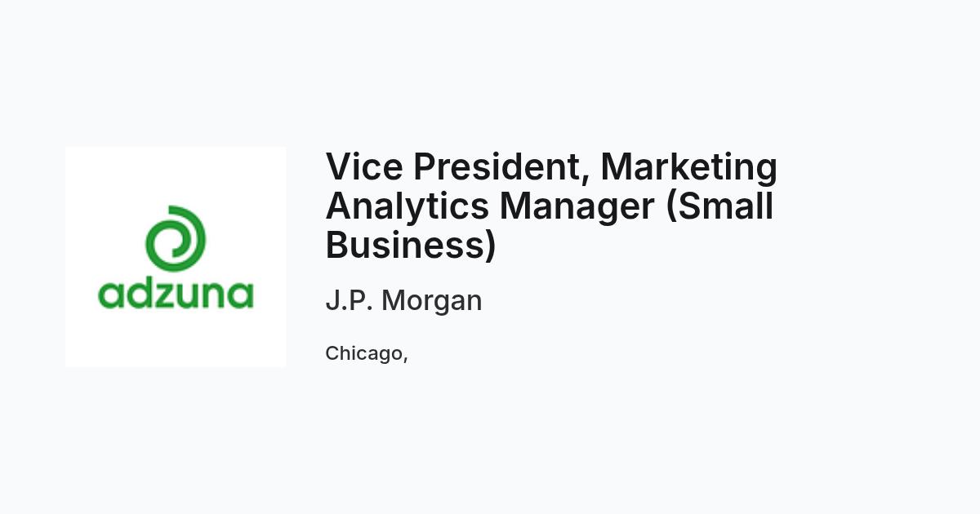Click the 'J.P.' text in company name
This screenshot has width=980, height=514.
(350, 300)
